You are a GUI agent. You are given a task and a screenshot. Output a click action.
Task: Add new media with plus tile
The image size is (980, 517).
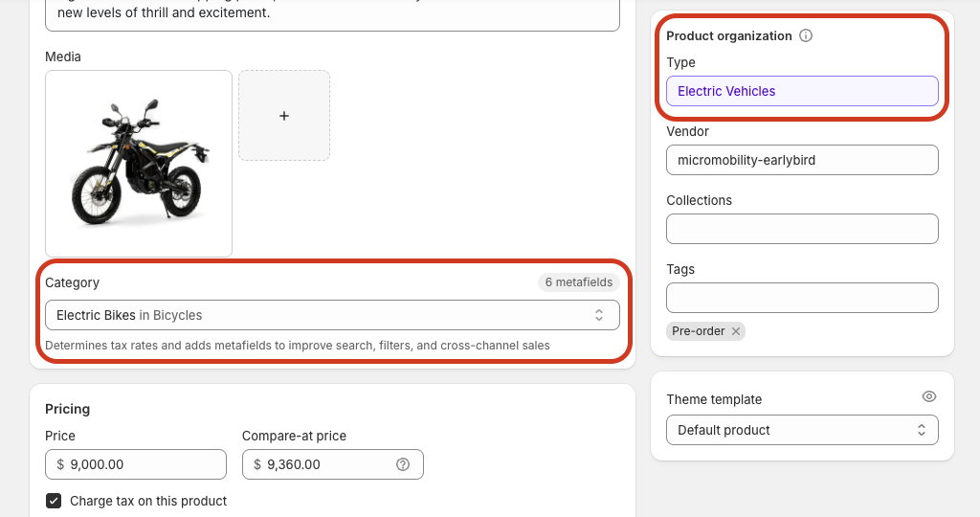[284, 116]
